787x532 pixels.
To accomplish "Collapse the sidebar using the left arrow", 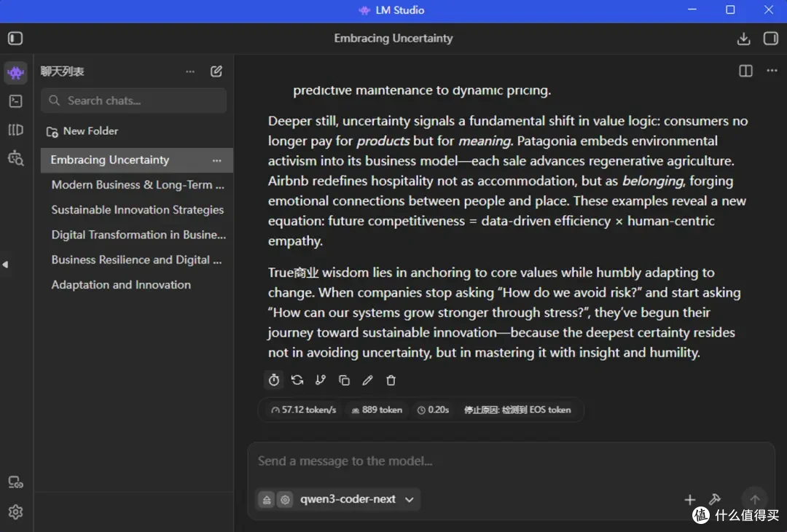I will 5,265.
